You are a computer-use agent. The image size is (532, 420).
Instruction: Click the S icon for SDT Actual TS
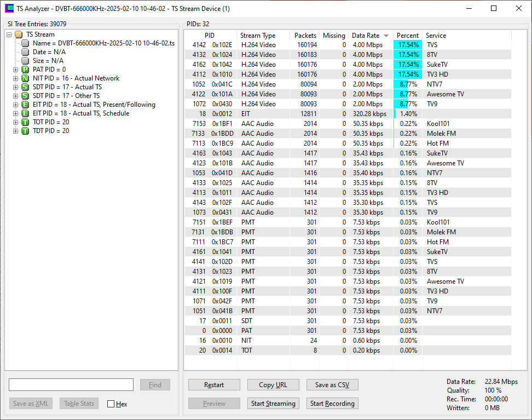click(25, 87)
